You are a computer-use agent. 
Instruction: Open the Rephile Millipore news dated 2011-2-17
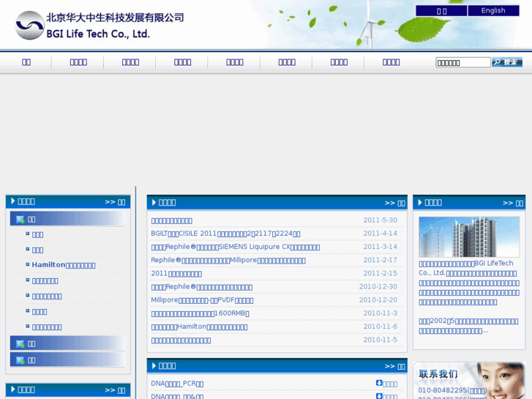pyautogui.click(x=228, y=260)
